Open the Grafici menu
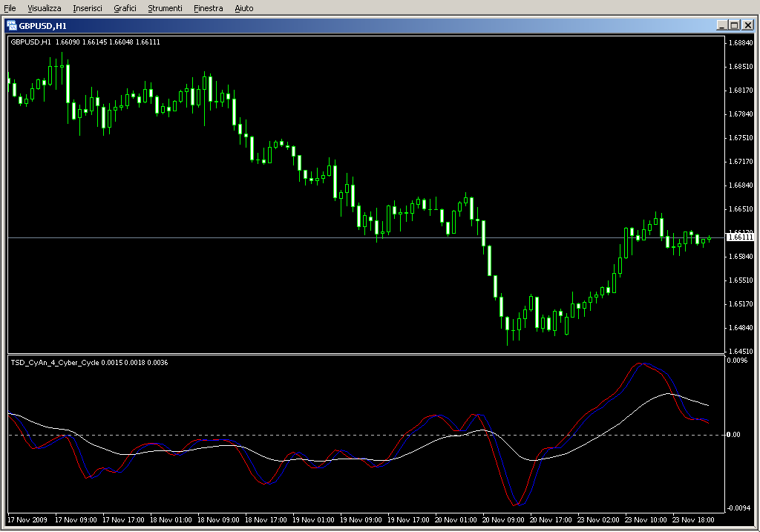 pos(125,8)
